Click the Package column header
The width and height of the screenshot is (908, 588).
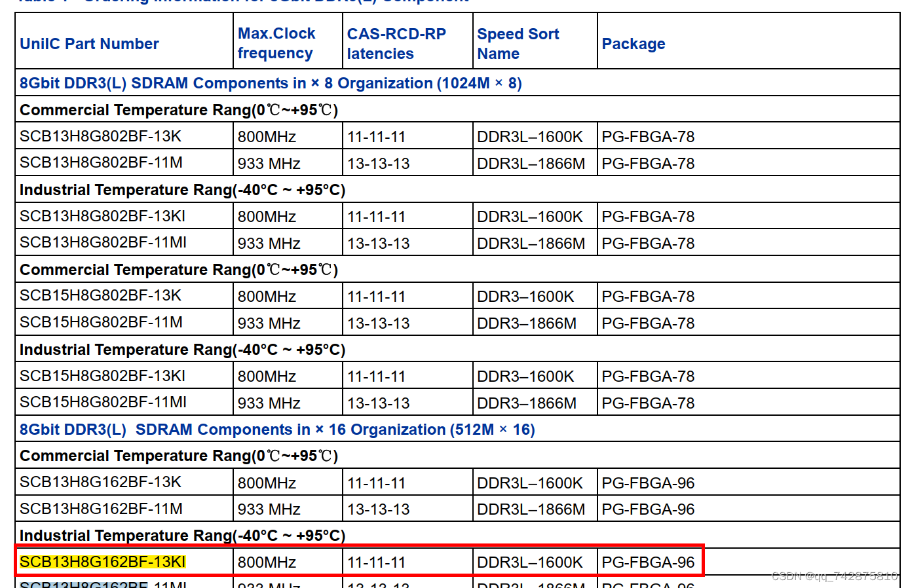634,44
